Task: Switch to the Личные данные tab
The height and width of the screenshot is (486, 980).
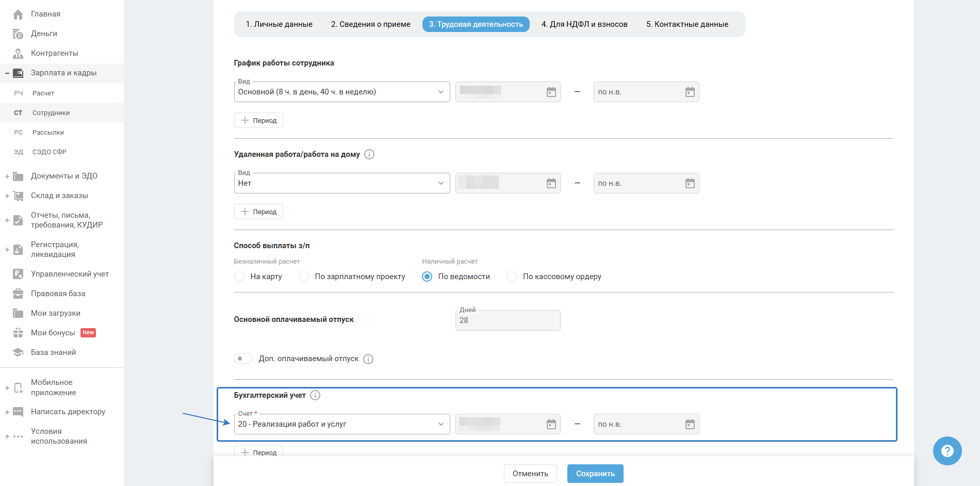Action: 279,24
